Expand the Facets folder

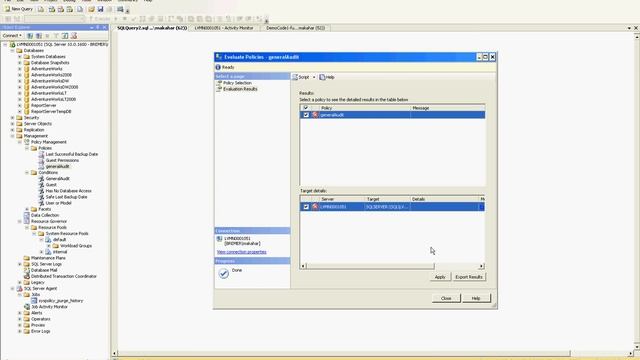27,209
